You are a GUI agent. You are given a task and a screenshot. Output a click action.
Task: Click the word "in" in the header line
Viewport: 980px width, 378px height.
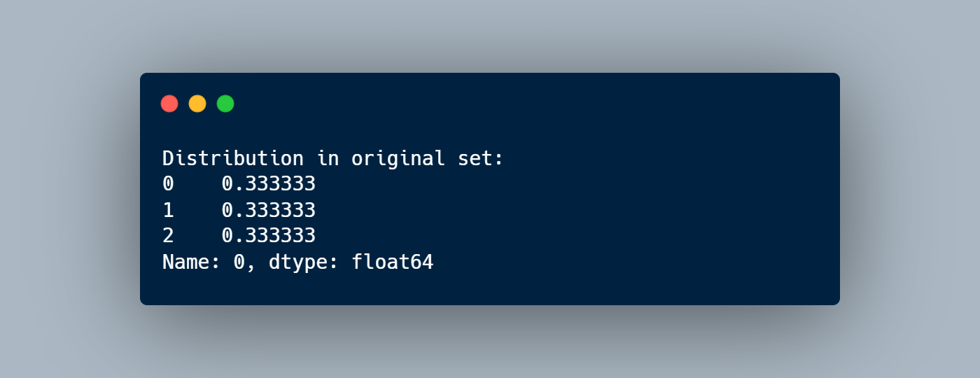pyautogui.click(x=327, y=158)
